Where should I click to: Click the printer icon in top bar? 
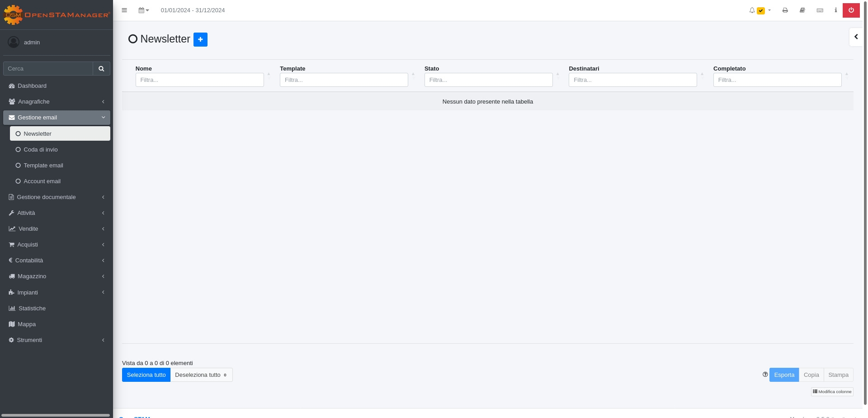[785, 10]
